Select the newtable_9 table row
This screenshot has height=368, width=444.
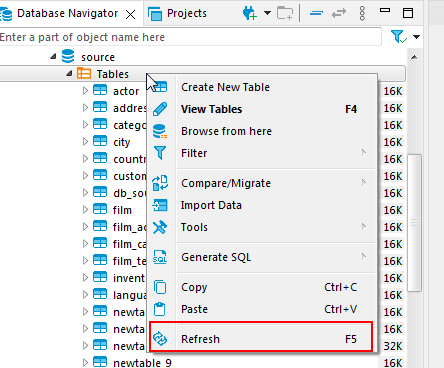coord(142,363)
